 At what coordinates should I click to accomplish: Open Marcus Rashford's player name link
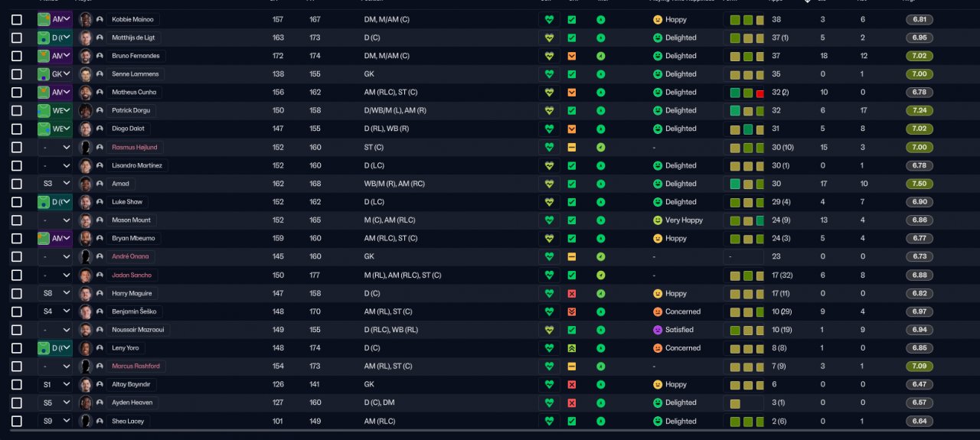coord(136,366)
